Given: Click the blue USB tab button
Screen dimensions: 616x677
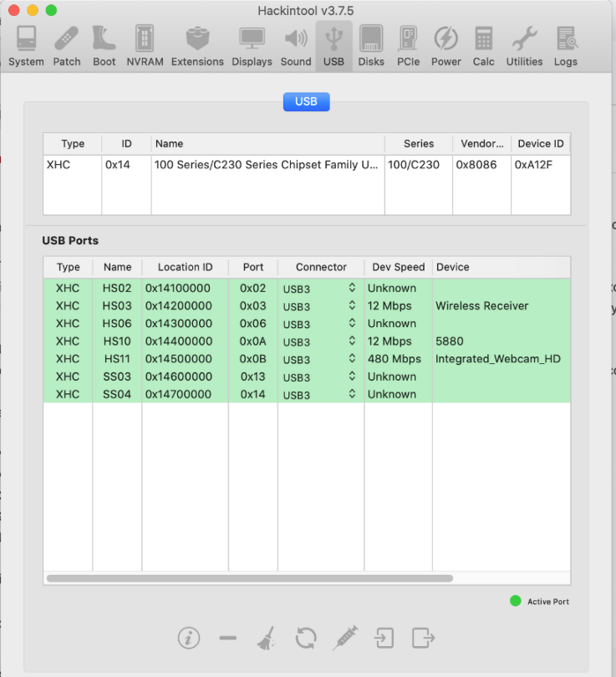Looking at the screenshot, I should (306, 101).
